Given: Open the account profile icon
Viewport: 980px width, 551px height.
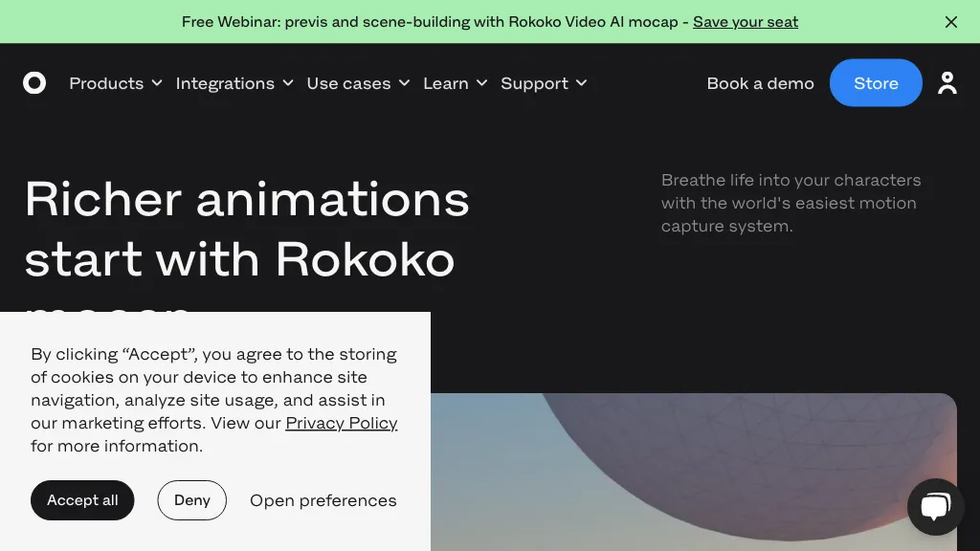Looking at the screenshot, I should point(947,83).
